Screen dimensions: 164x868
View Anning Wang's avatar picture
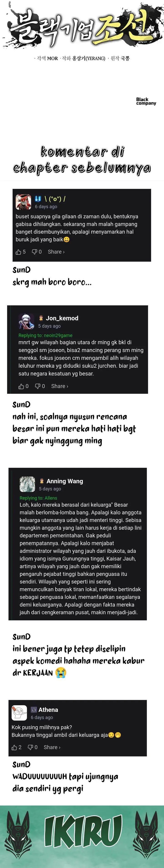[x=27, y=484]
